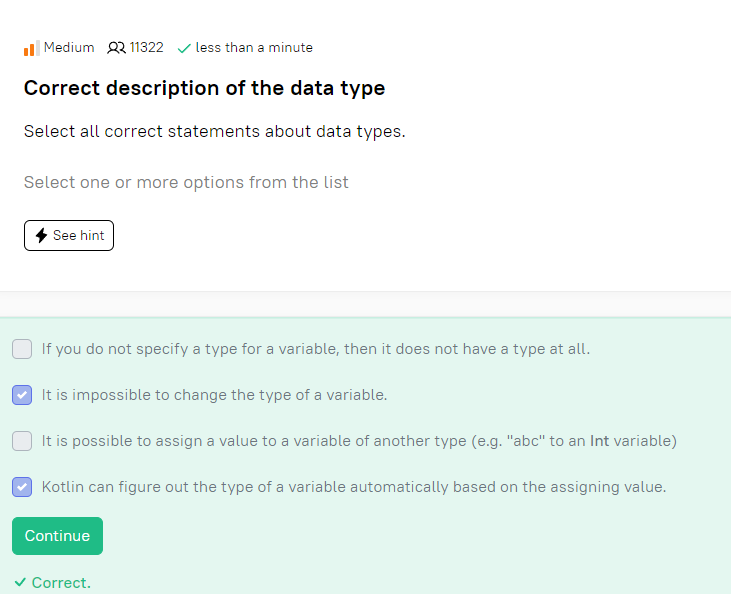Click the lightning bolt icon in See hint

tap(41, 235)
